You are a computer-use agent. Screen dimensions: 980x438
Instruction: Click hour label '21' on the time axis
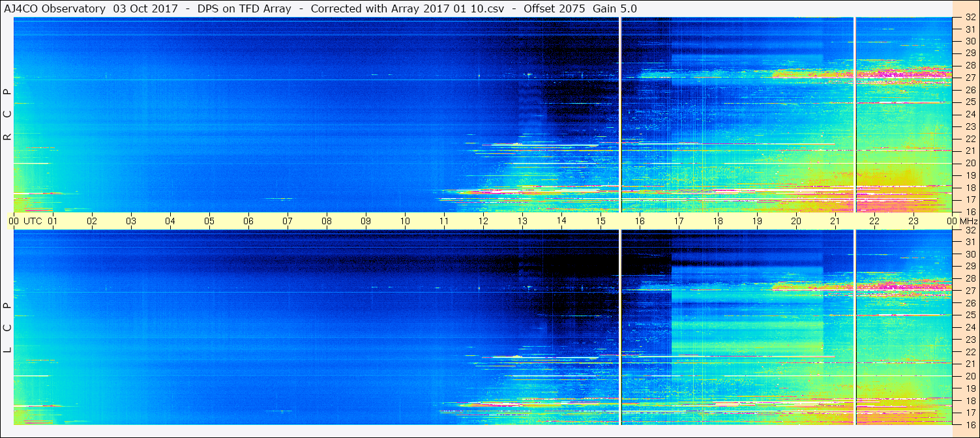point(835,221)
